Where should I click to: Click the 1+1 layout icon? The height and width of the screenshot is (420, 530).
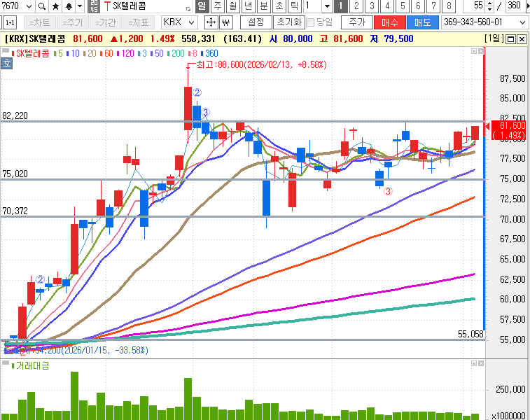[10, 22]
